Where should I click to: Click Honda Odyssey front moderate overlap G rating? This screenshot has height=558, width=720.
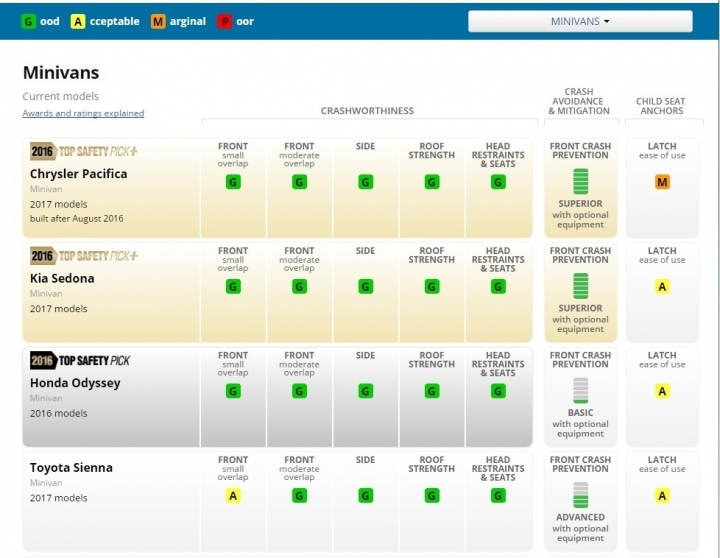pos(299,391)
